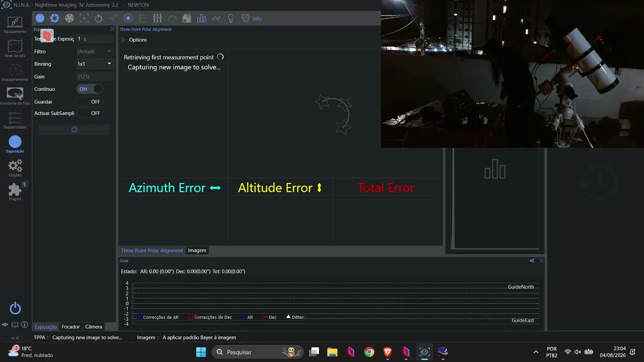Switch to the Câmera tab
644x362 pixels.
pos(94,327)
